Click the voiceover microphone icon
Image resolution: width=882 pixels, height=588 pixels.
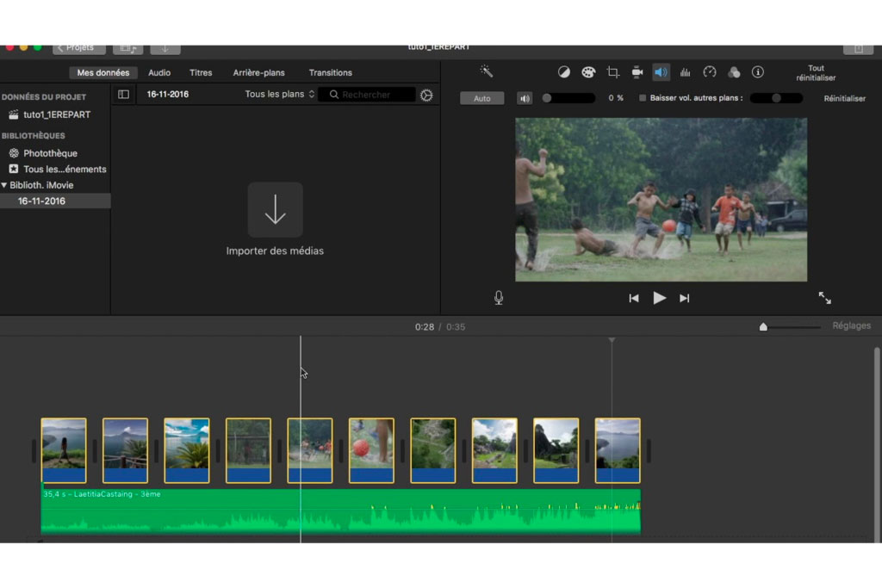pyautogui.click(x=499, y=298)
